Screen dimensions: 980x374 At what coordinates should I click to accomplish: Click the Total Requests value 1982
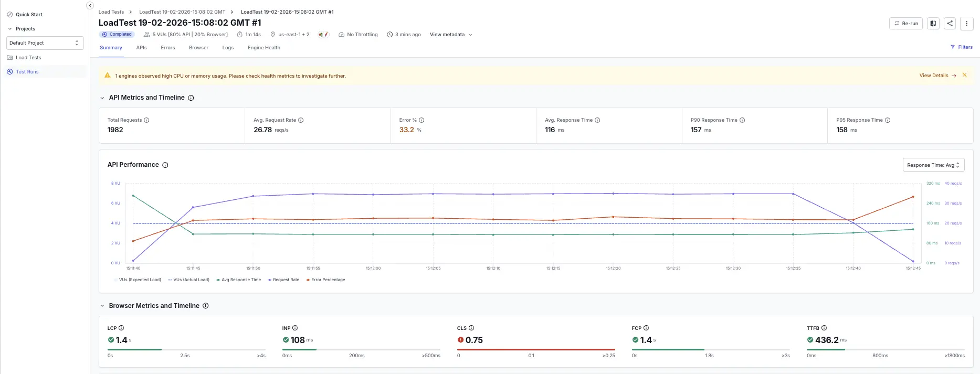(x=115, y=130)
